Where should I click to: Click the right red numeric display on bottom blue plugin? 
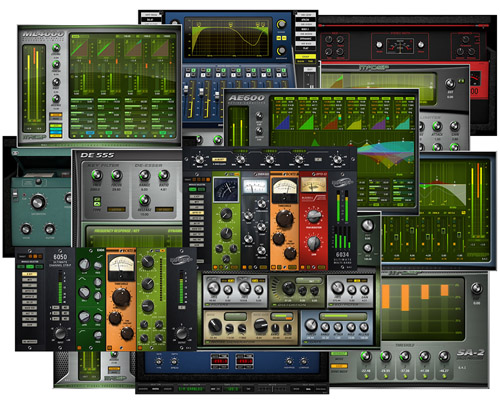coord(244,361)
